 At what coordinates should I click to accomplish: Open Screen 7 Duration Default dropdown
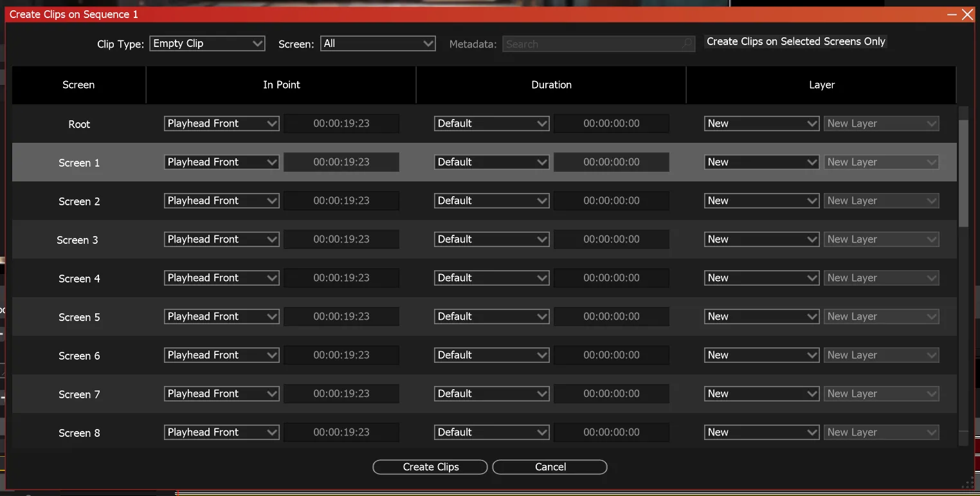(x=492, y=394)
